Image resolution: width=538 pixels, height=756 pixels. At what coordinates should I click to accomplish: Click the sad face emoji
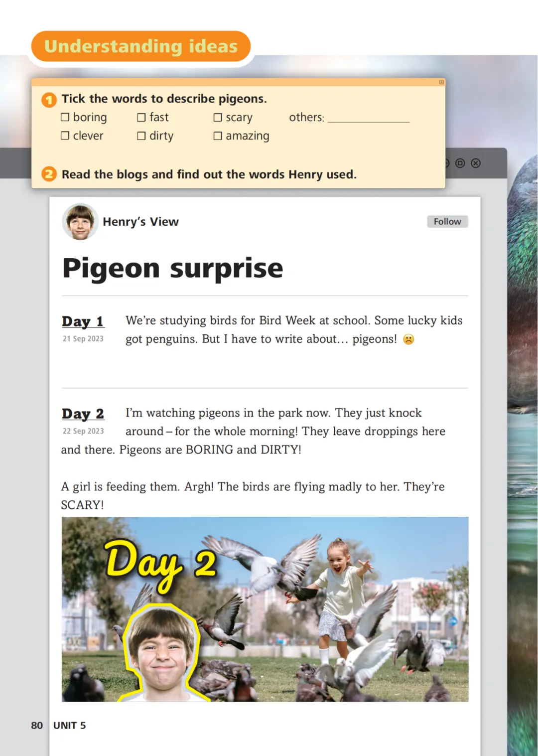click(x=408, y=339)
